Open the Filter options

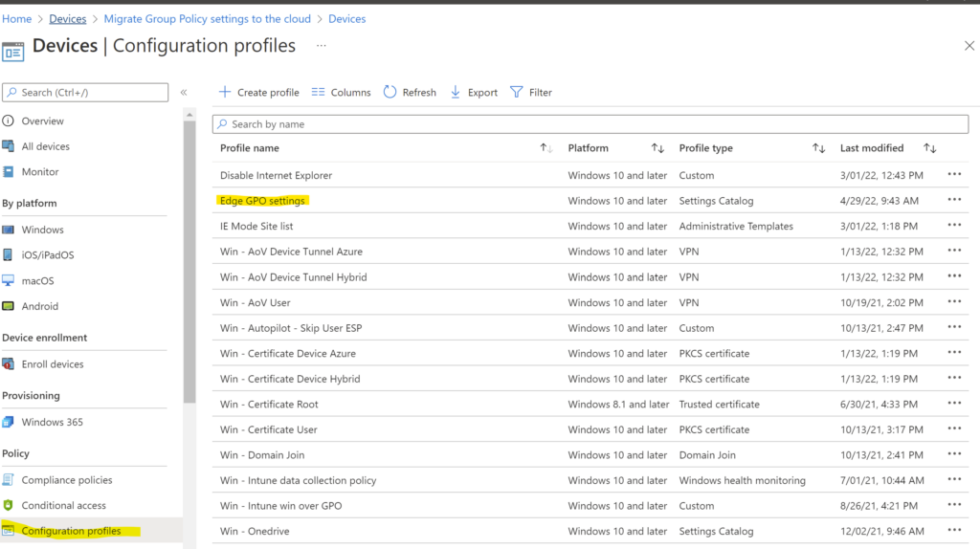531,92
